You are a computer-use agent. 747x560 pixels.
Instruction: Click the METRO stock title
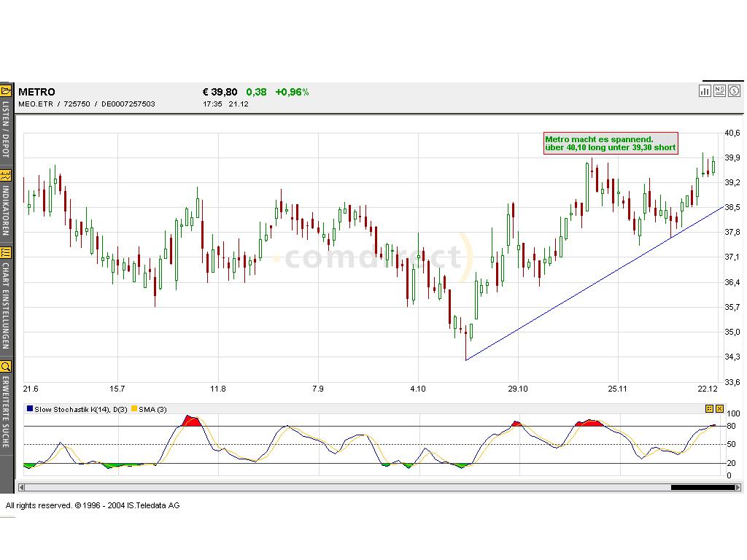pyautogui.click(x=36, y=92)
